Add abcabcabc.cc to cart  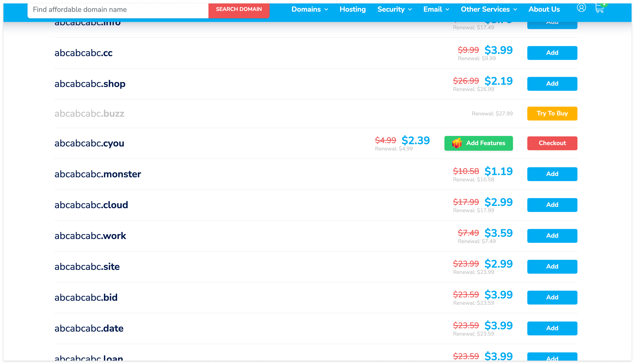[552, 53]
